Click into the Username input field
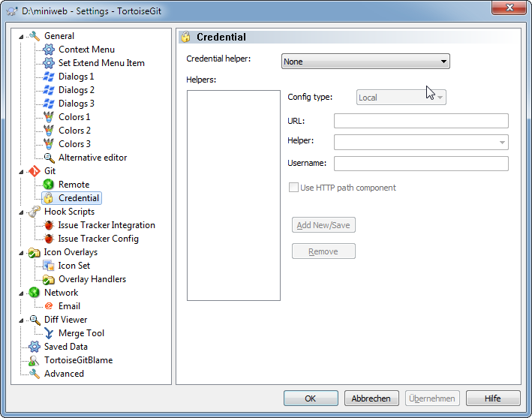 click(421, 164)
